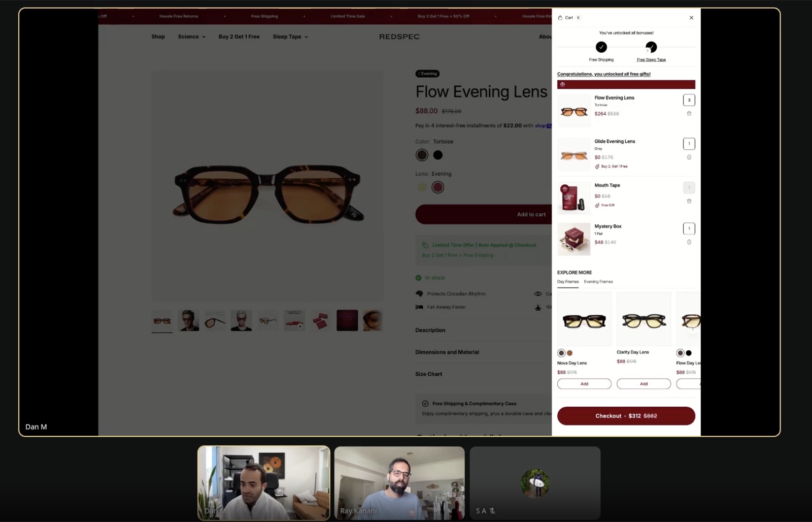Select the bearded man model thumbnail

(x=188, y=321)
